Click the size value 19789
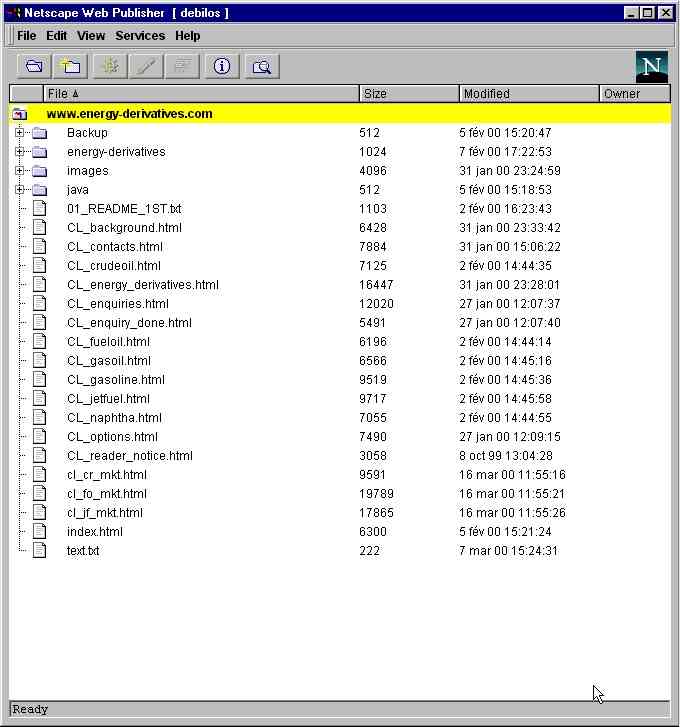 click(376, 494)
